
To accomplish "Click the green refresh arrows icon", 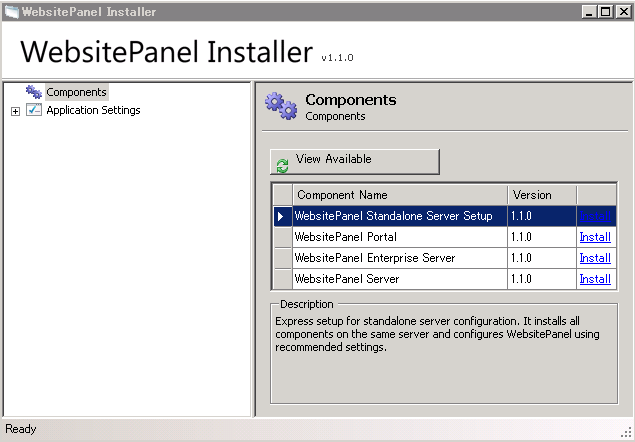I will 282,165.
